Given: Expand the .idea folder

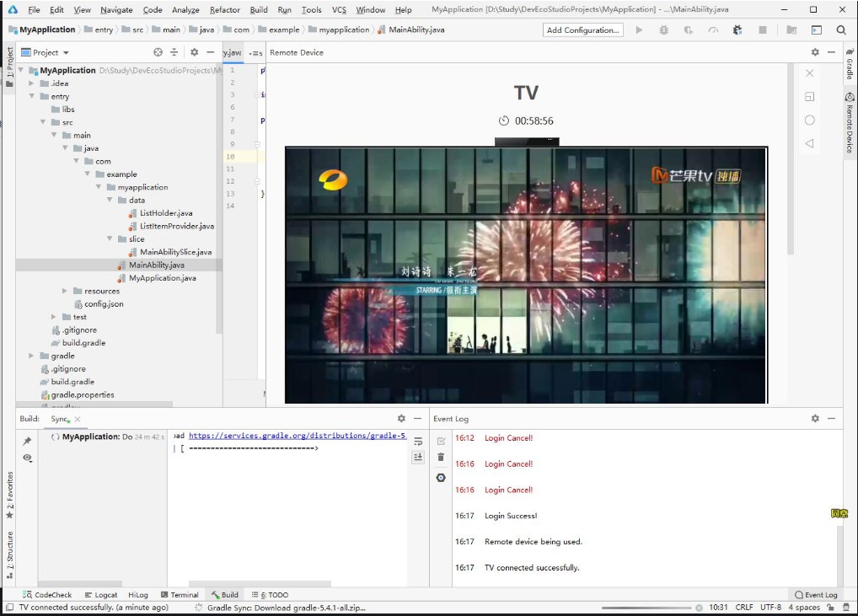Looking at the screenshot, I should click(x=32, y=83).
